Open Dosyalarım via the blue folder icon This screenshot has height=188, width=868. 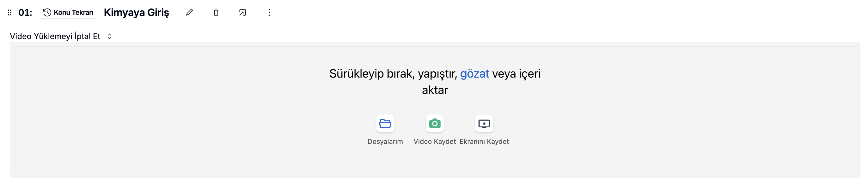(385, 123)
